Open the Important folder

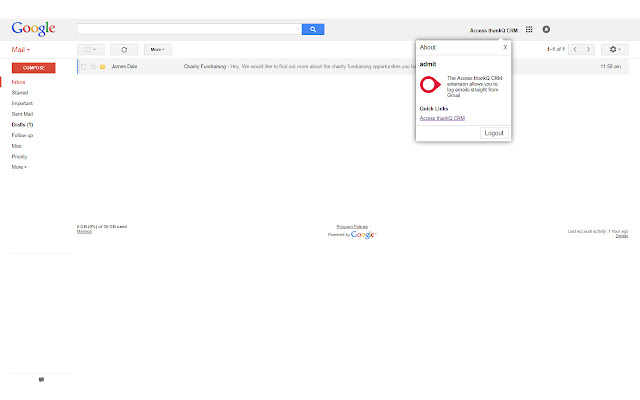pos(22,103)
